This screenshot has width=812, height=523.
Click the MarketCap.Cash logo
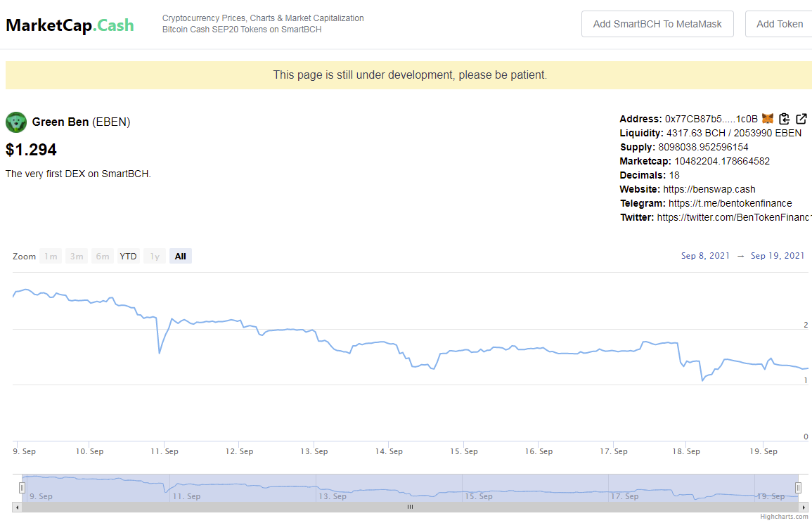[x=70, y=25]
